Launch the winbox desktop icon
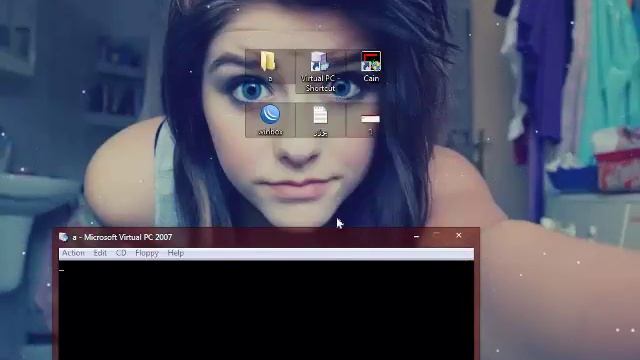This screenshot has height=360, width=640. (x=270, y=115)
